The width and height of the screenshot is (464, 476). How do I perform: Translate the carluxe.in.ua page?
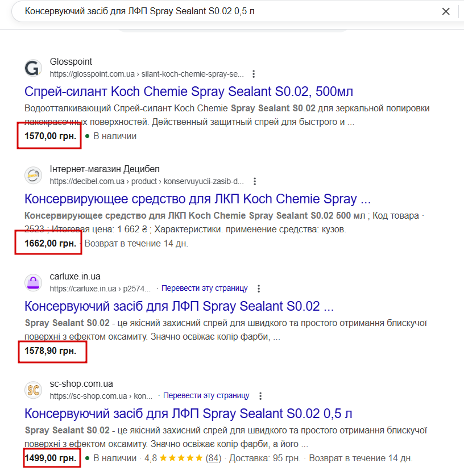click(205, 289)
